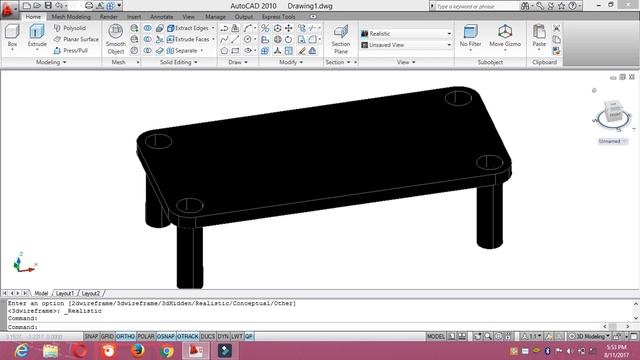Click the binoculars search icon
Viewport: 640px width, 360px height.
(x=525, y=6)
